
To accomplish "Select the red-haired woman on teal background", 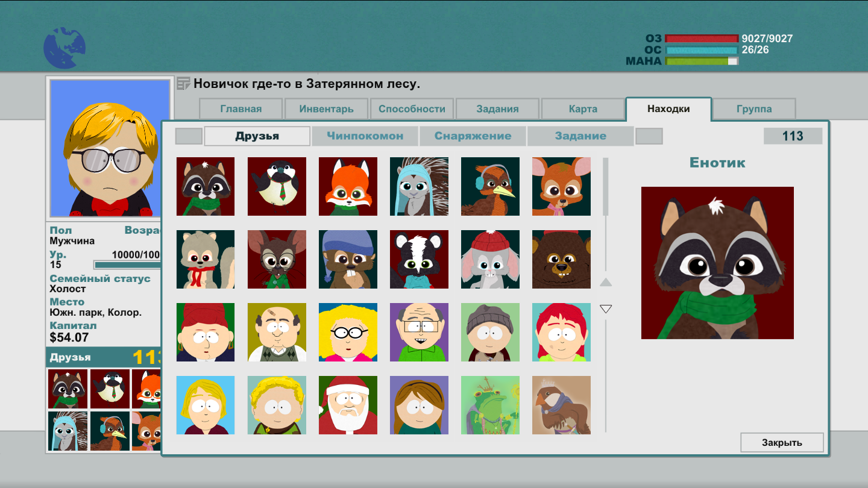I will [x=561, y=333].
